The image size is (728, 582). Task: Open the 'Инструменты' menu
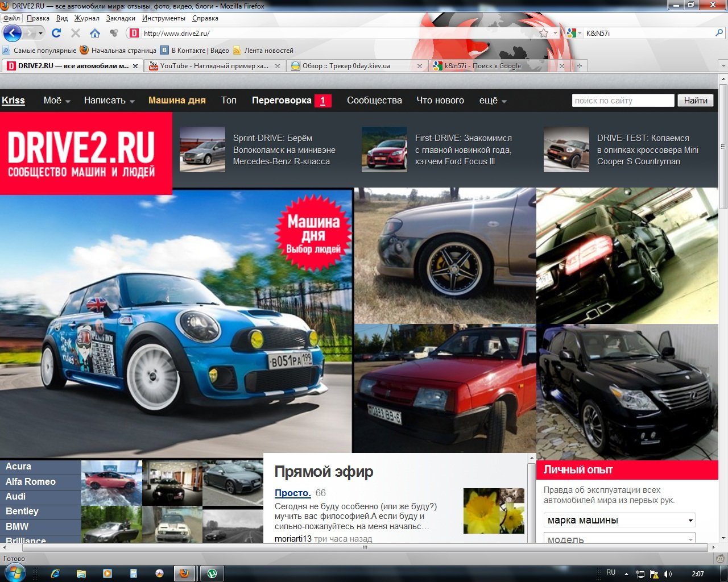164,18
